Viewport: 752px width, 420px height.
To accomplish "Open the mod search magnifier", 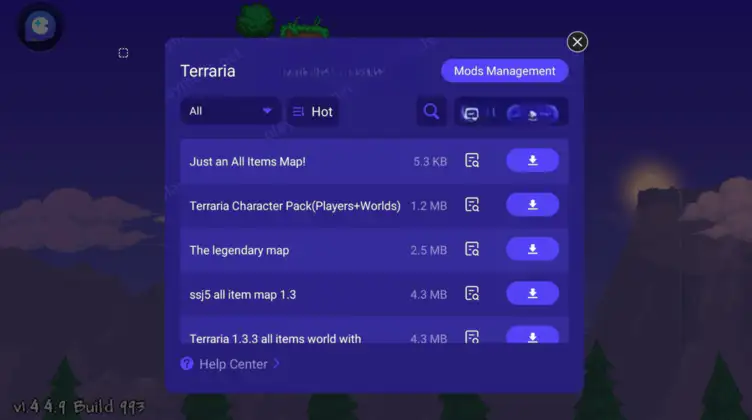I will tap(431, 112).
